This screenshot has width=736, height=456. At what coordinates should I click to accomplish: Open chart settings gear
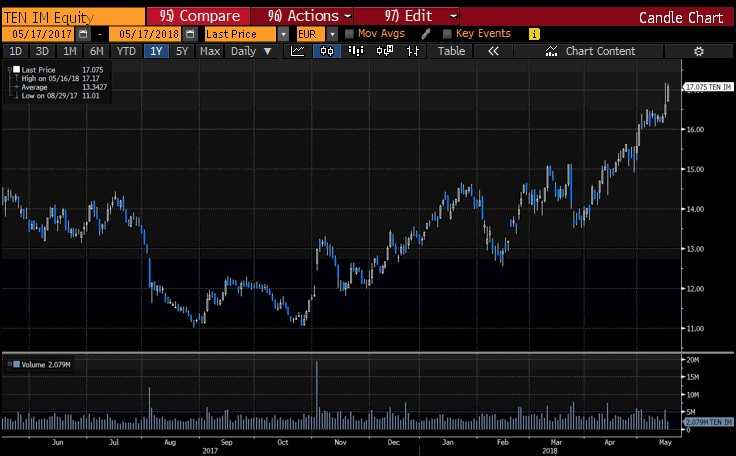point(698,51)
